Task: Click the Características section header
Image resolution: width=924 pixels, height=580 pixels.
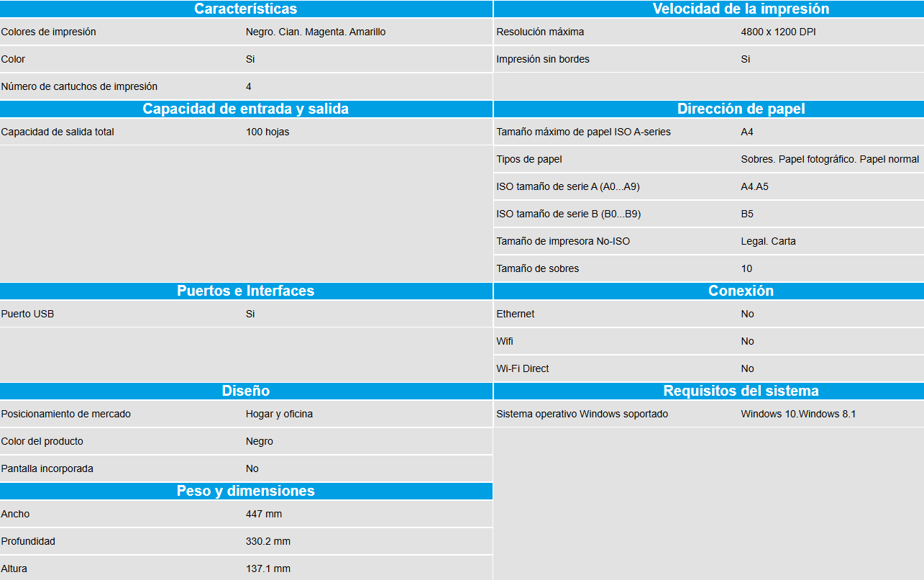Action: (x=245, y=9)
